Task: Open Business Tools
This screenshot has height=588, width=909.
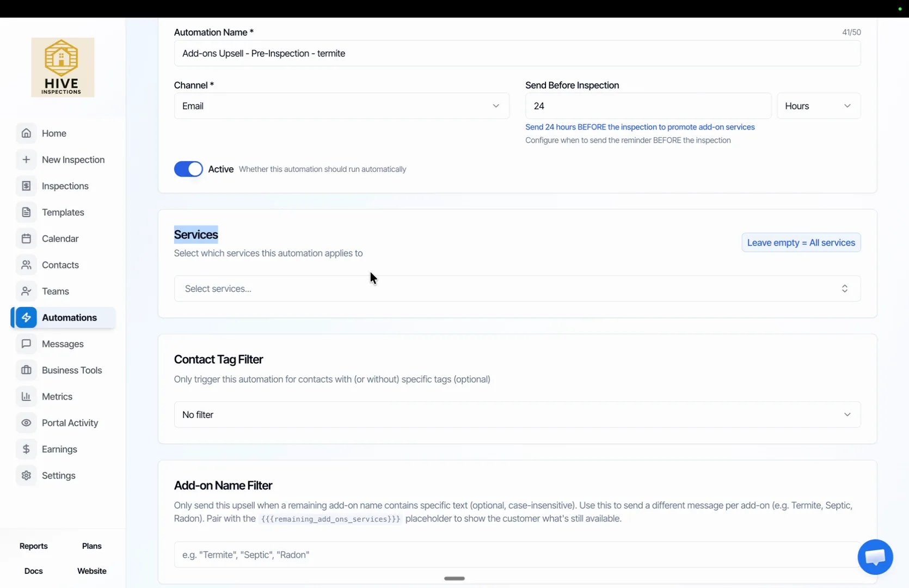Action: pos(64,370)
